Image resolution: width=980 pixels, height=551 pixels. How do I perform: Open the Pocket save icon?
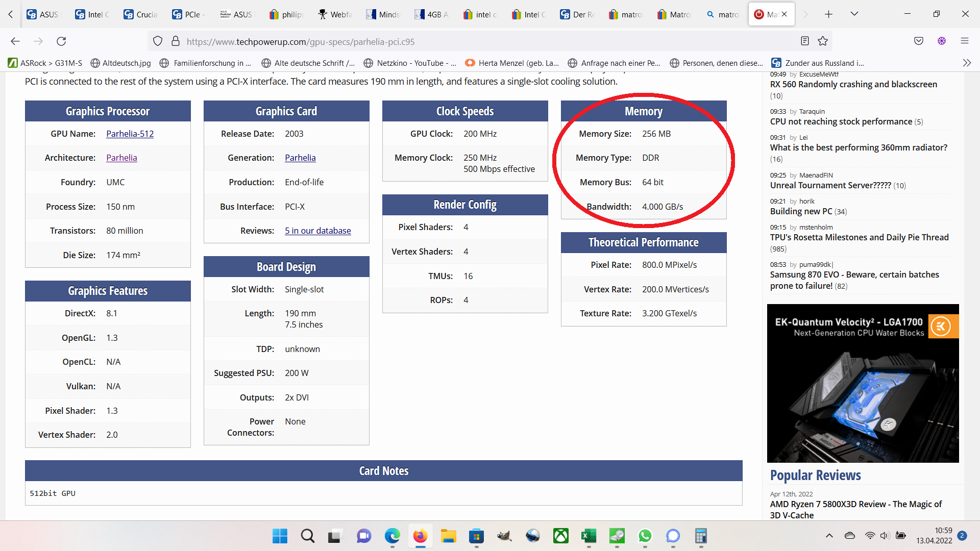pyautogui.click(x=919, y=41)
